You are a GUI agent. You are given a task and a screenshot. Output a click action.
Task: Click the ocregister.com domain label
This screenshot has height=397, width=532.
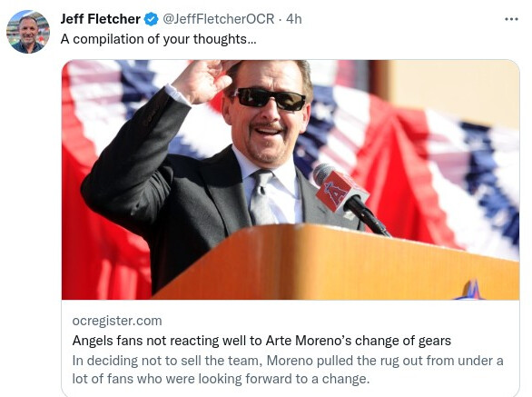tap(117, 321)
